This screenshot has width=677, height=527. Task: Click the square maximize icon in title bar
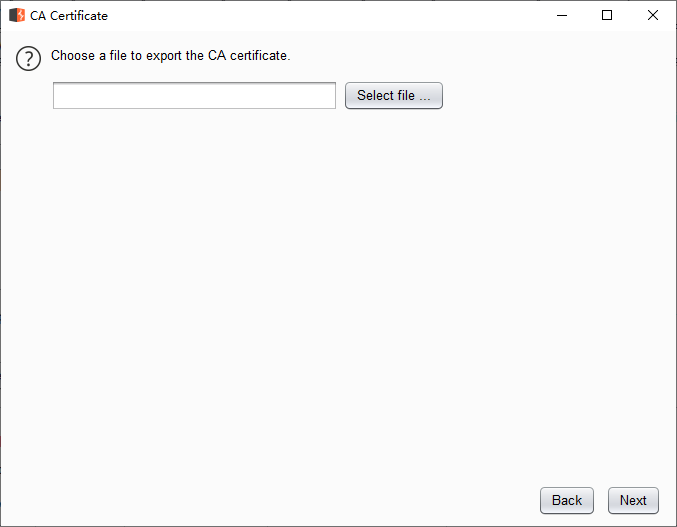(607, 15)
